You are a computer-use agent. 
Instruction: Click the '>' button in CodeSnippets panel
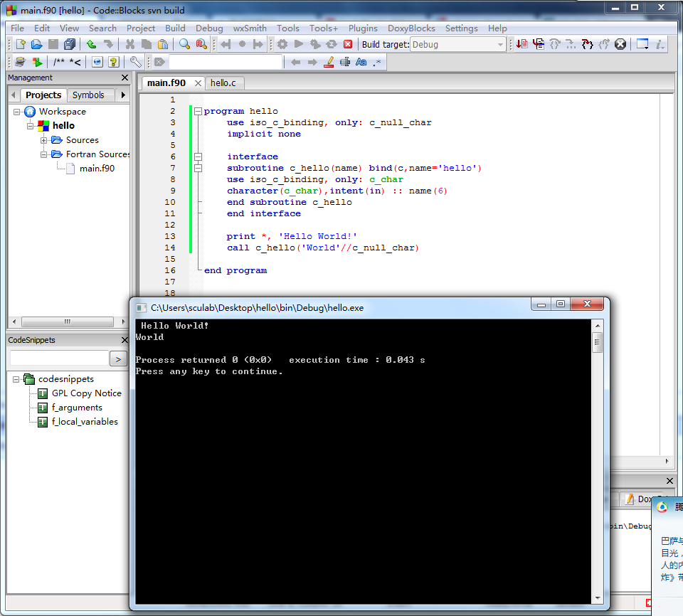(118, 359)
